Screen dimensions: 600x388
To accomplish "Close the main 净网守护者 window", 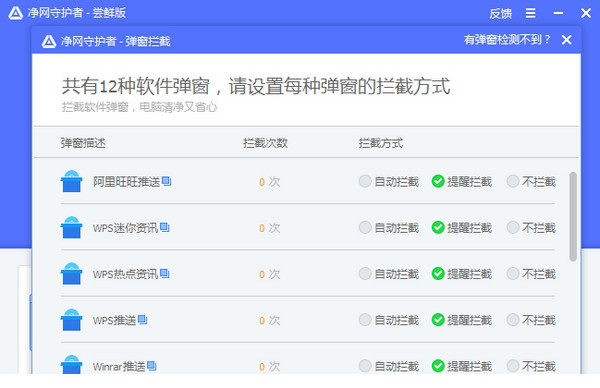I will click(x=586, y=13).
